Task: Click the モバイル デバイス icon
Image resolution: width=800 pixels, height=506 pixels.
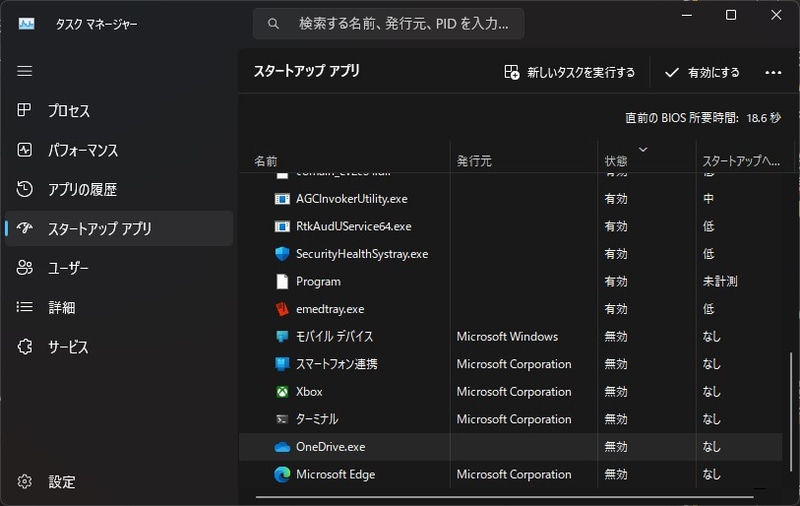Action: tap(282, 337)
